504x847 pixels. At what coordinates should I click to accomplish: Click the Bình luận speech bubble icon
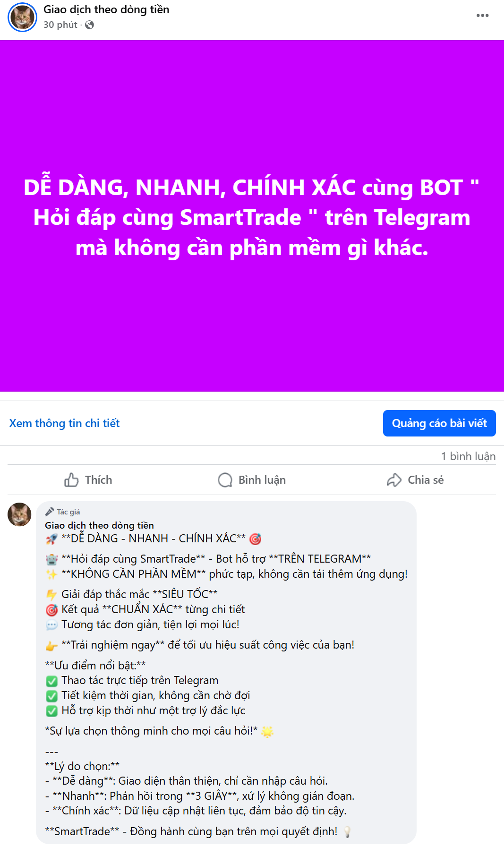coord(225,480)
